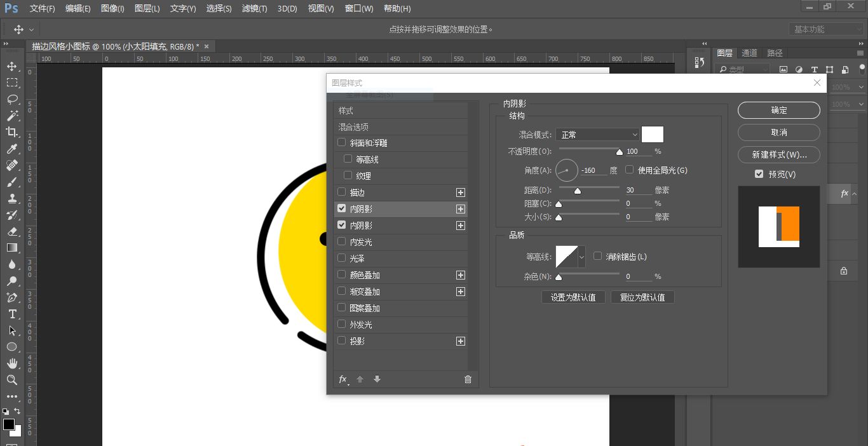Open 文件 menu

(43, 9)
